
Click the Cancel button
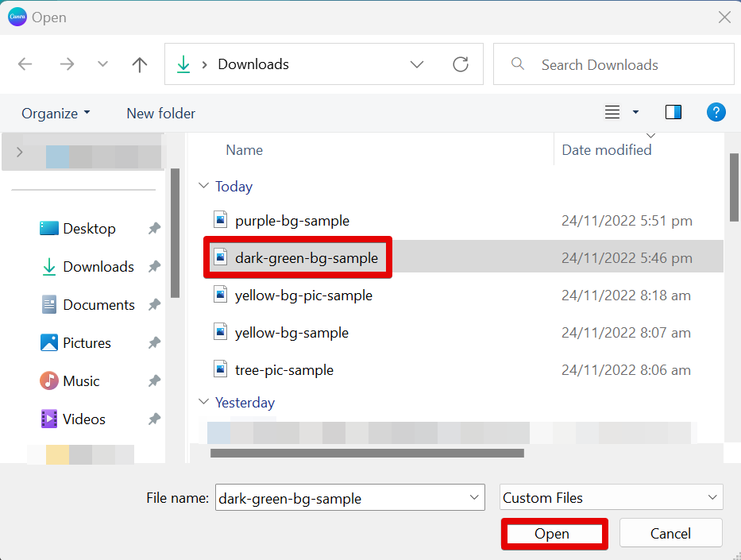pyautogui.click(x=670, y=534)
